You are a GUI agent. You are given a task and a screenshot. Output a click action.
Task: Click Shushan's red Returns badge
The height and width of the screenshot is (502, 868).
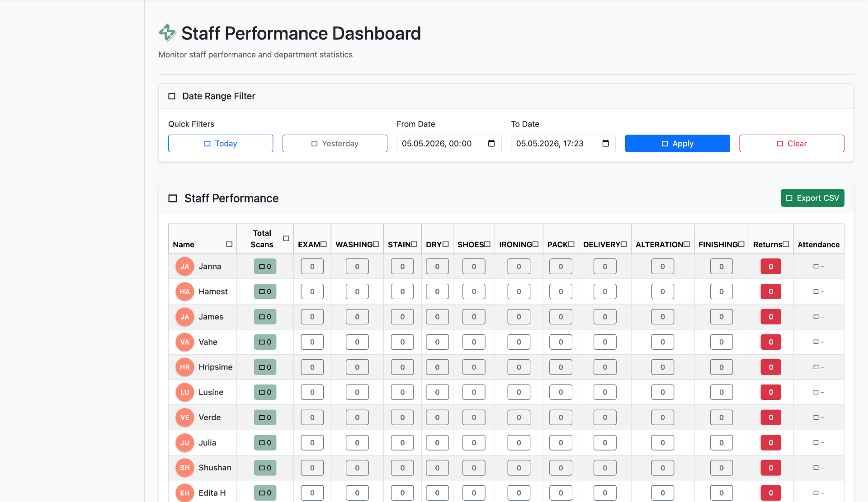click(x=771, y=468)
